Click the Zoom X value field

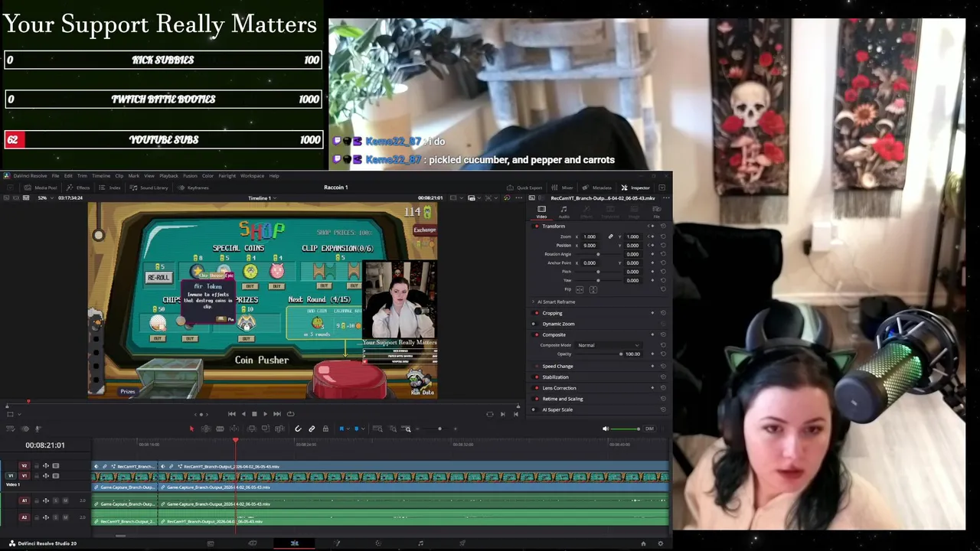(x=590, y=236)
